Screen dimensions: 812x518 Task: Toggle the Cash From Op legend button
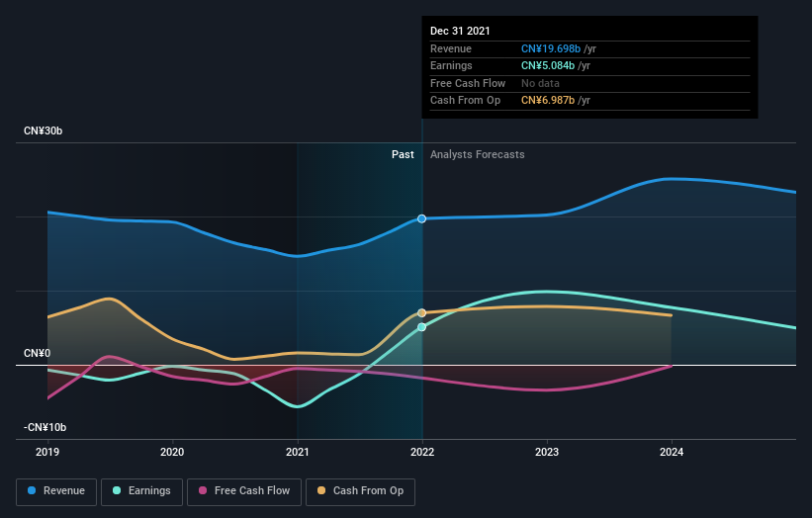pyautogui.click(x=360, y=491)
